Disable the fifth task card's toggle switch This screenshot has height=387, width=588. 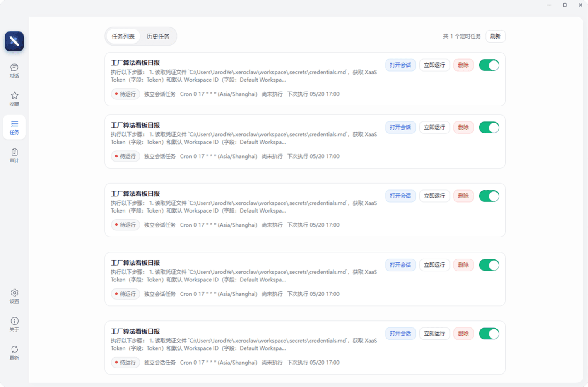click(x=489, y=334)
